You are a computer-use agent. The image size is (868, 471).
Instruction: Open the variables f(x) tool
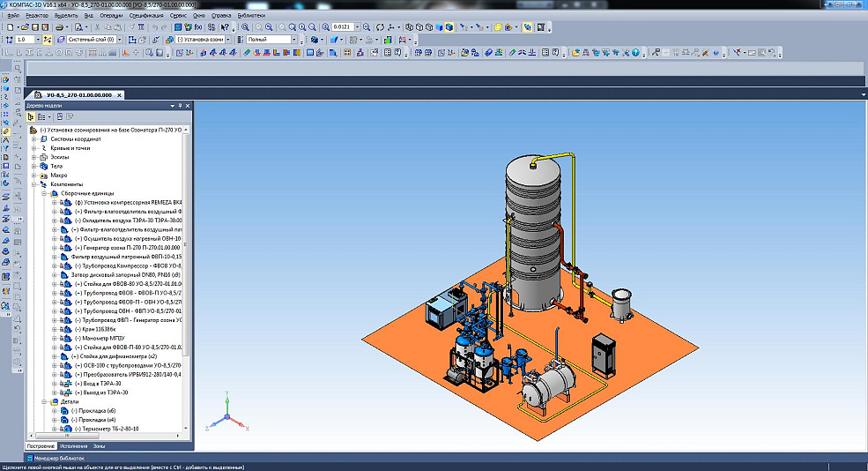pyautogui.click(x=198, y=27)
